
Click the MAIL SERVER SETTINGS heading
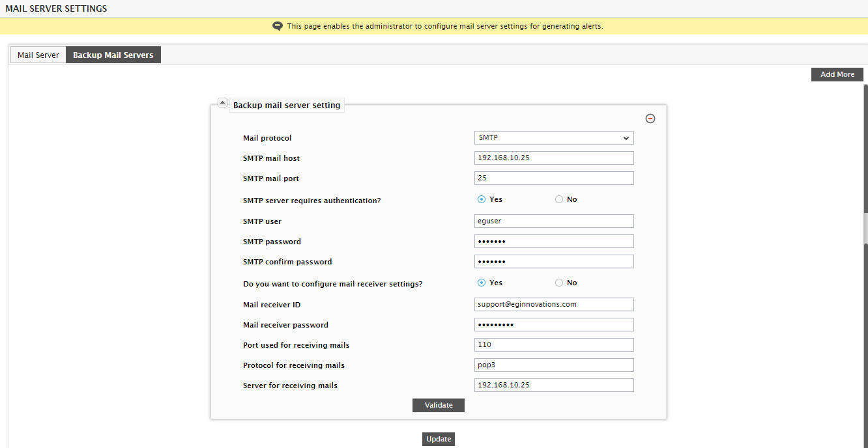pyautogui.click(x=56, y=8)
